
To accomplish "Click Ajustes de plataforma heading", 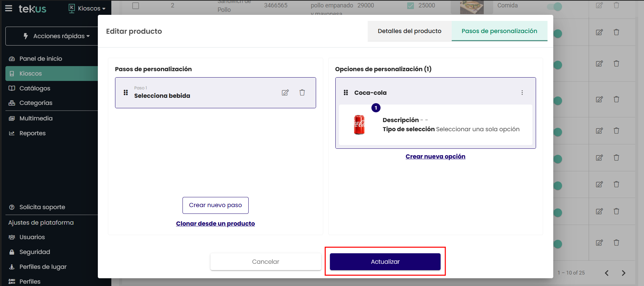I will 41,223.
